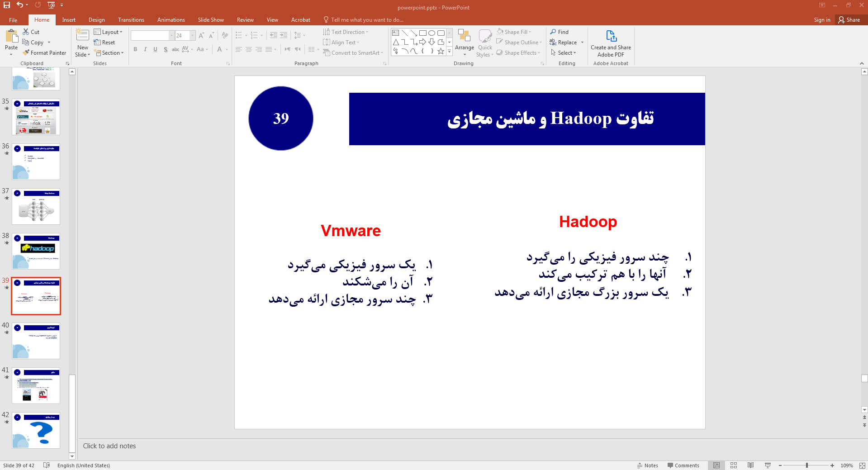Open Arrange objects tool

point(465,43)
